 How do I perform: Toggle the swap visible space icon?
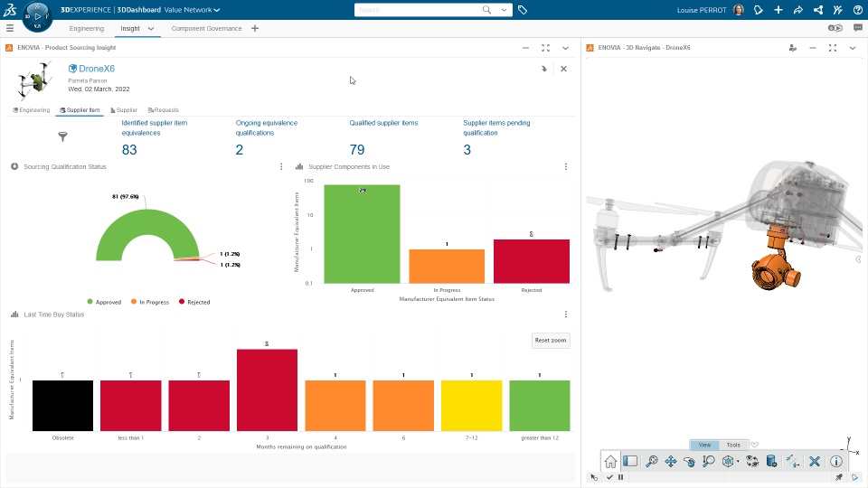click(x=752, y=461)
